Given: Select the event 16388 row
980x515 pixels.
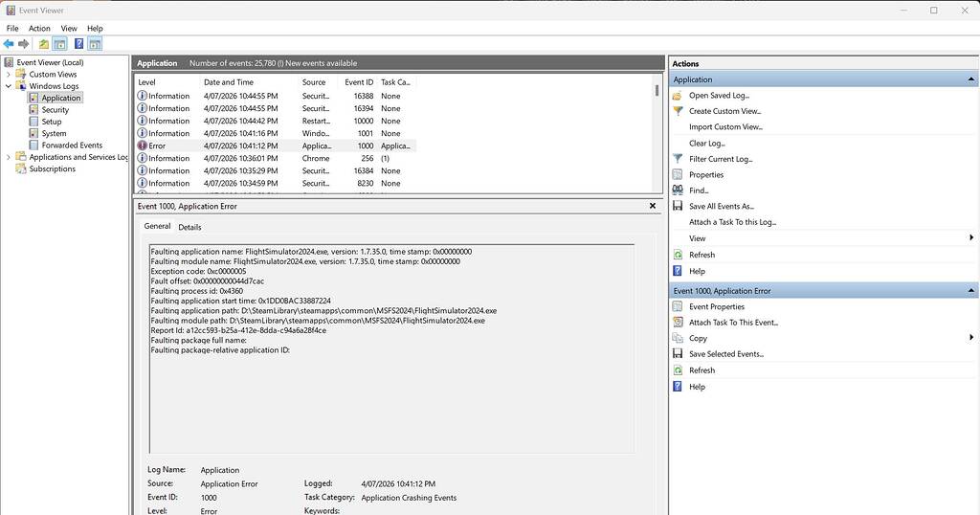Looking at the screenshot, I should click(x=277, y=96).
